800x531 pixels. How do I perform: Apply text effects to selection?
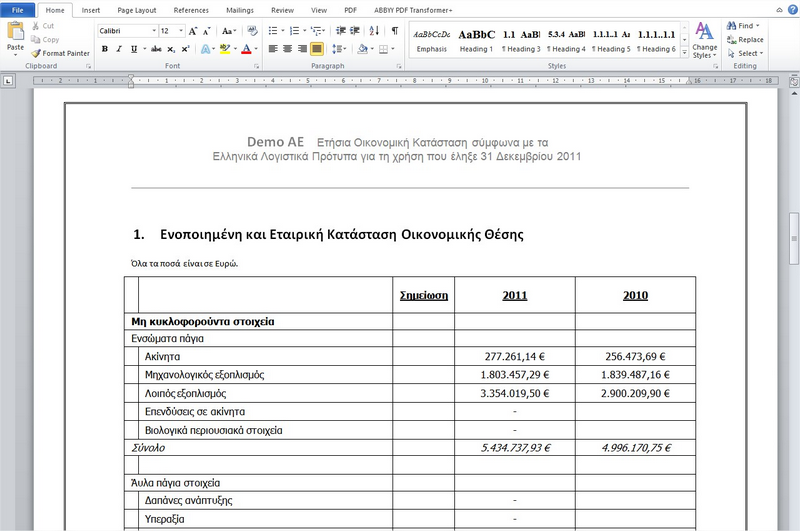coord(205,49)
